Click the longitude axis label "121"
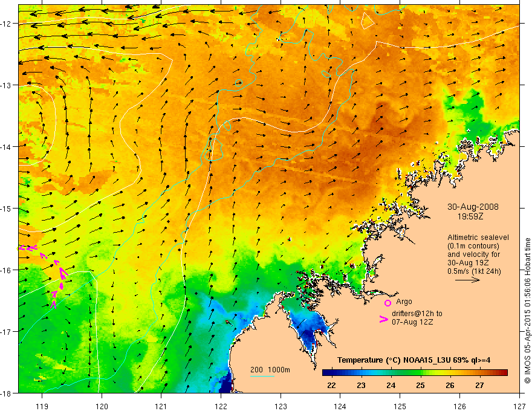The image size is (532, 411). (x=161, y=406)
